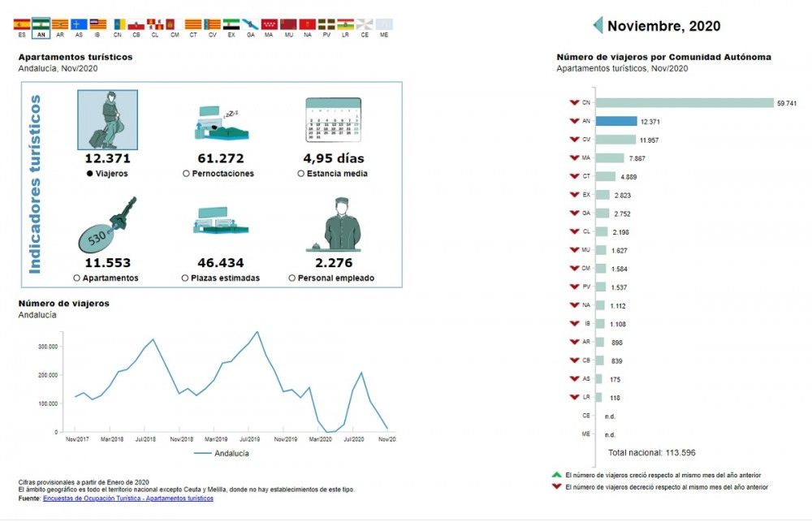
Task: Select the Plazas estimadas radio button
Action: coord(185,278)
